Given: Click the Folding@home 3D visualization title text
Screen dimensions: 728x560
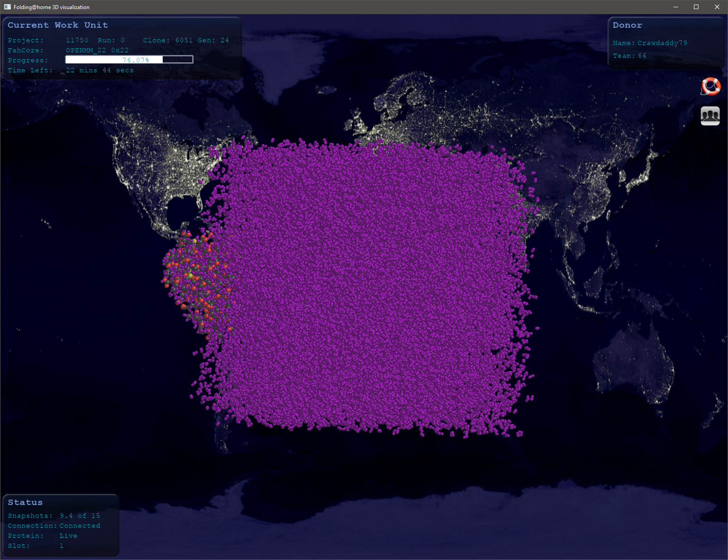Looking at the screenshot, I should pos(51,7).
